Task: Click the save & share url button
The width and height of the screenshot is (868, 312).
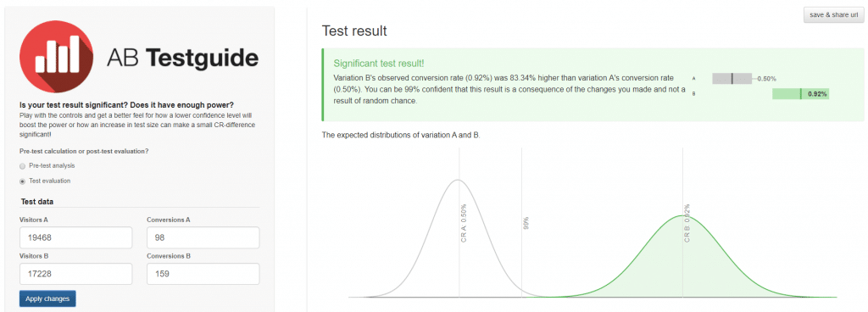Action: point(834,15)
